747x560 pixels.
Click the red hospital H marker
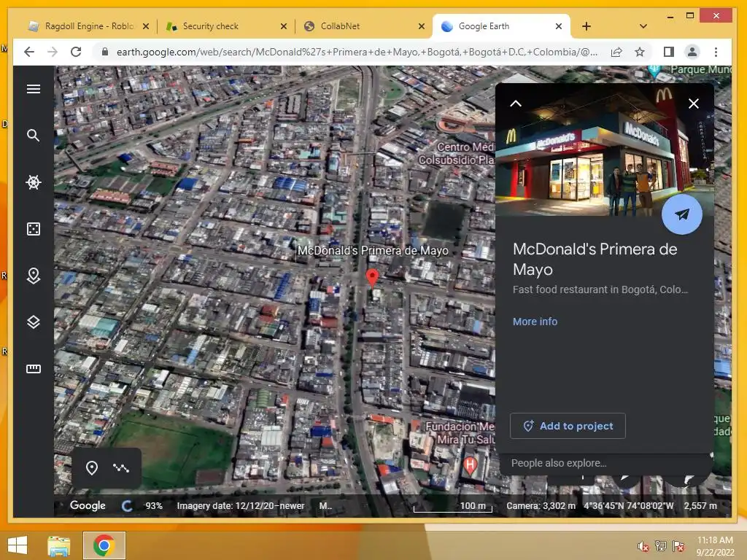(x=470, y=465)
